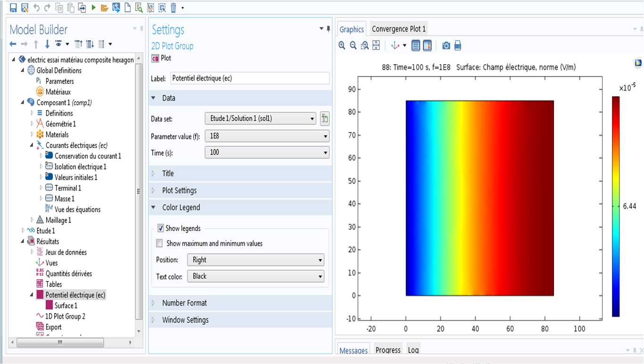Viewport: 644px width, 364px height.
Task: Click the Zoom In icon in Graphics toolbar
Action: pos(342,46)
